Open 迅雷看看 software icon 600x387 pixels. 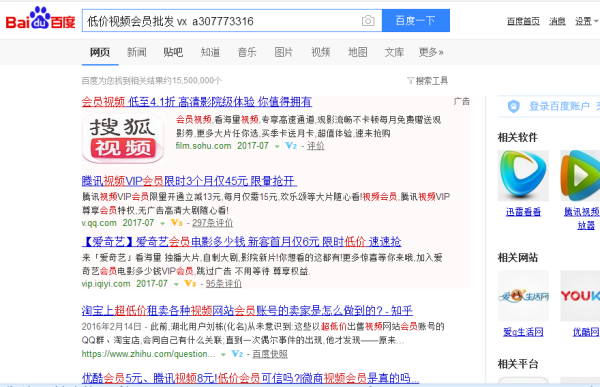[x=523, y=176]
